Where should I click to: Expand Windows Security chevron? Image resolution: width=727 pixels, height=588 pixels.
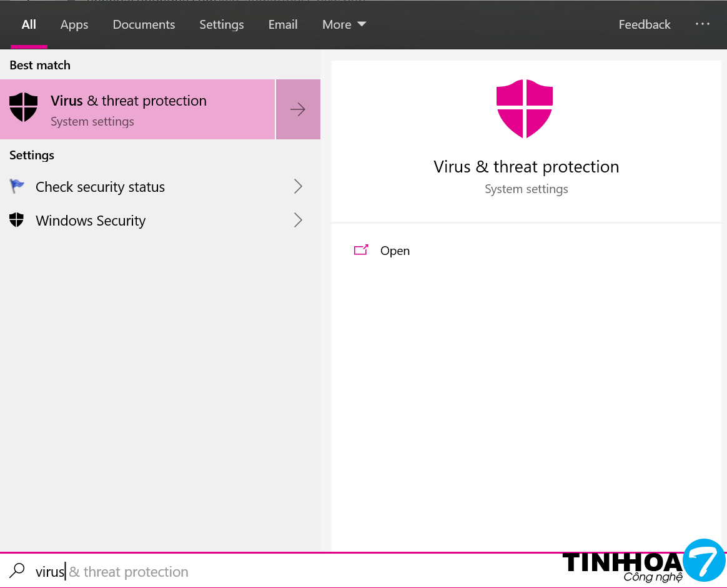pos(298,220)
